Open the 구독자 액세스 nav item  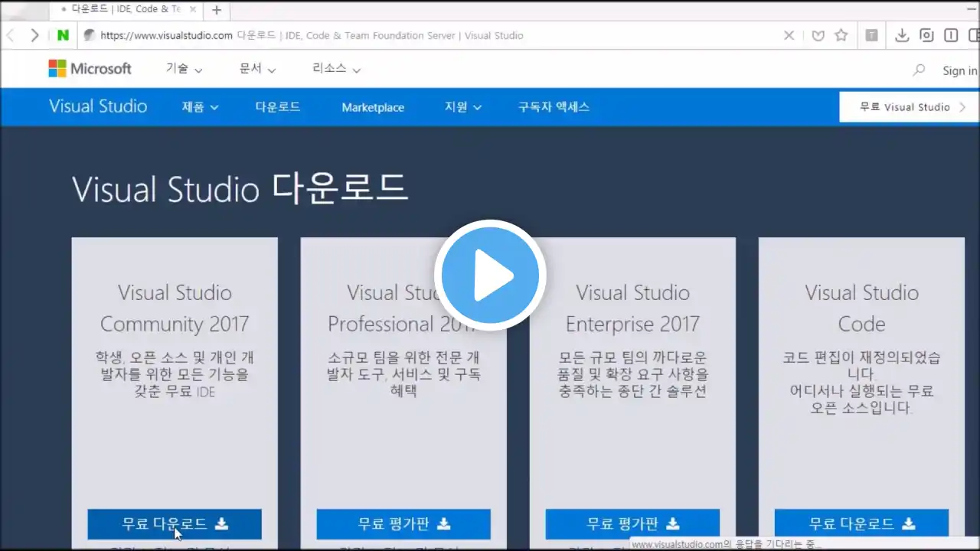coord(554,107)
